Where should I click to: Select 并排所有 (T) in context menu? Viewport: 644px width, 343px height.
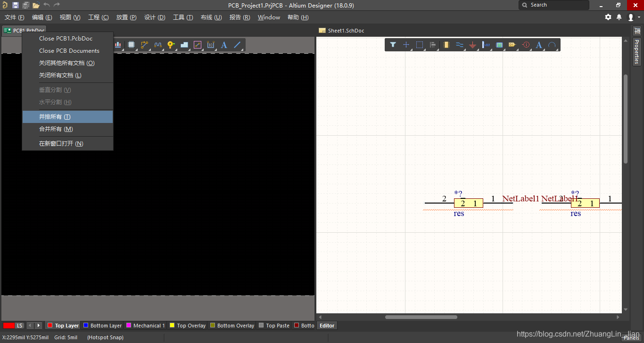[68, 117]
